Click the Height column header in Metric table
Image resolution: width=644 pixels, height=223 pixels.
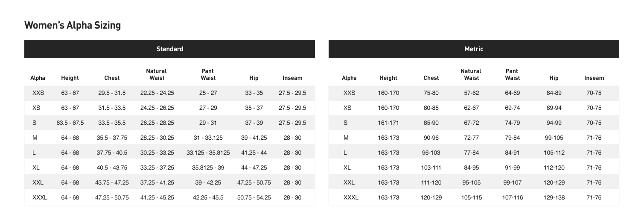pyautogui.click(x=388, y=78)
